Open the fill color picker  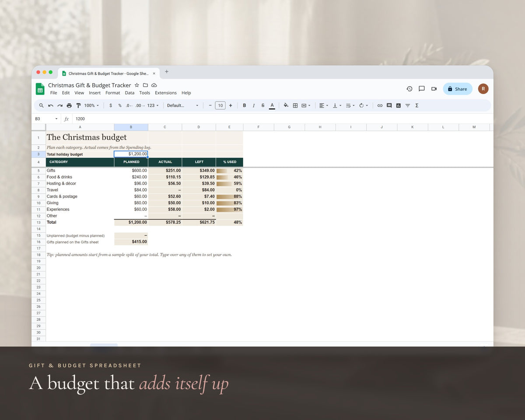286,105
